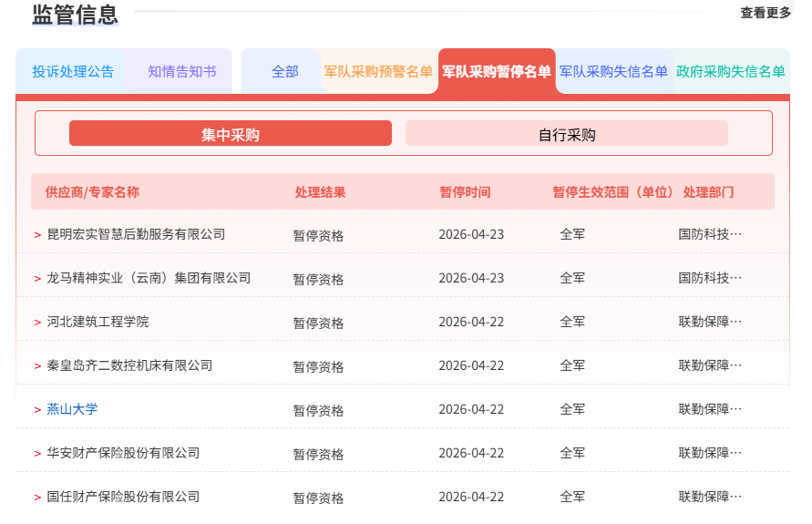Switch to 自行采购 option

click(x=567, y=134)
